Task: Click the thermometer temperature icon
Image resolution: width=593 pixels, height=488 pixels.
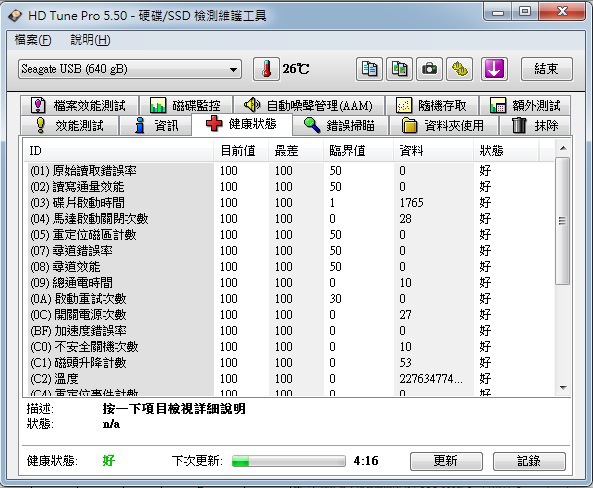Action: click(x=266, y=69)
